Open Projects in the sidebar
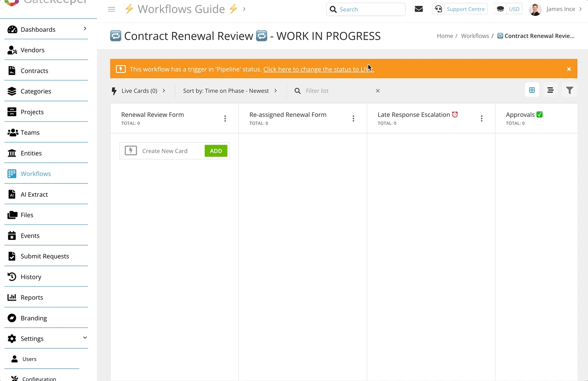 pos(32,112)
